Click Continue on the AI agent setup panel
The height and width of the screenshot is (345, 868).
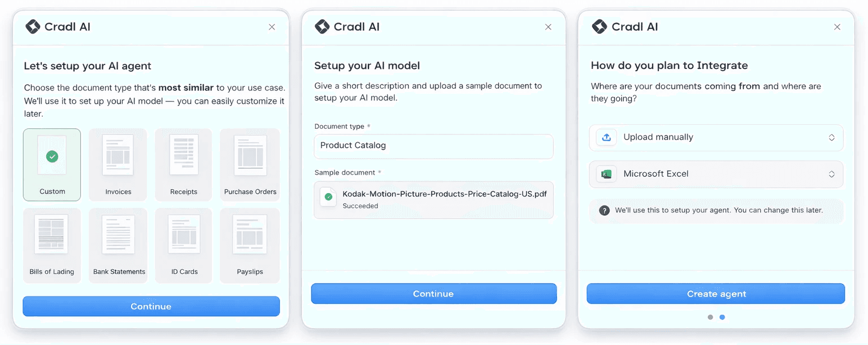151,306
